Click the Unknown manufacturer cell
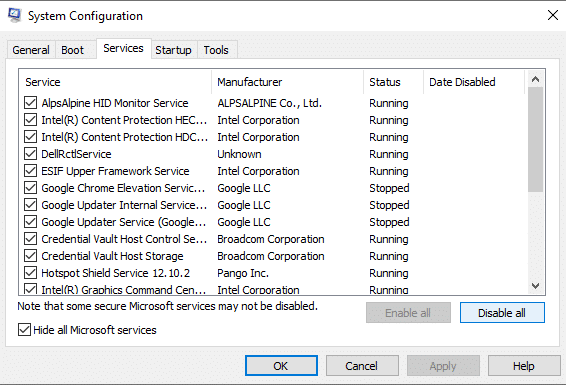This screenshot has width=566, height=385. pos(239,154)
